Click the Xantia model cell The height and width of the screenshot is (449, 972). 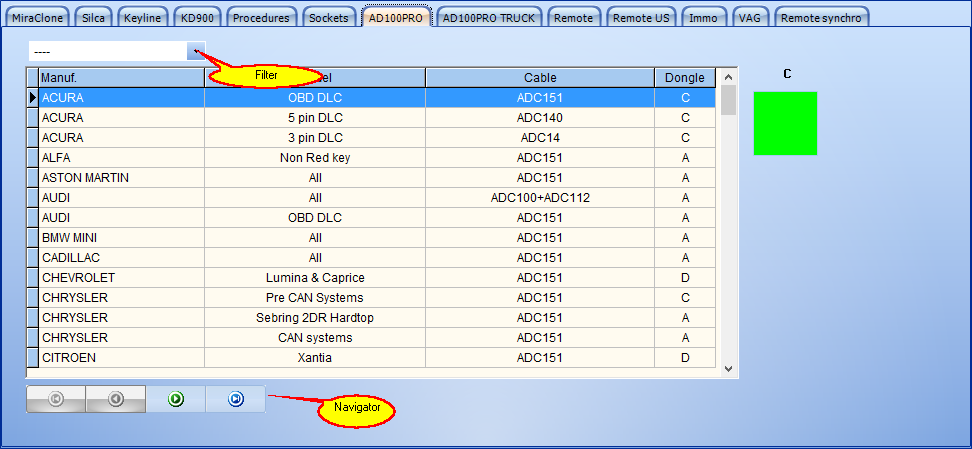click(315, 358)
